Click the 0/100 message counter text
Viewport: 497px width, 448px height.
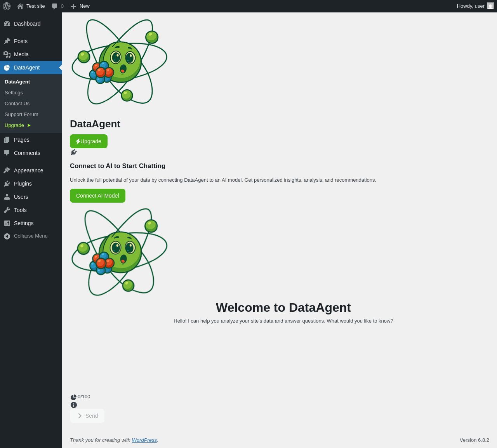coord(84,396)
